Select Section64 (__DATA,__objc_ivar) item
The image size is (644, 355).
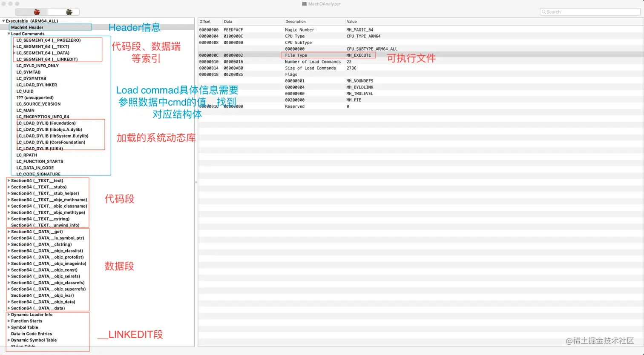42,295
